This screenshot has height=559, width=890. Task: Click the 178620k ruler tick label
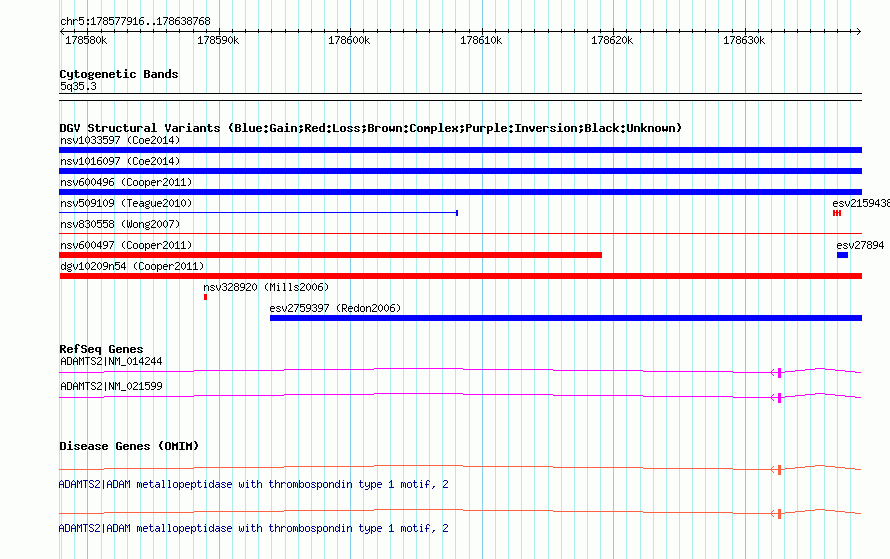coord(612,40)
